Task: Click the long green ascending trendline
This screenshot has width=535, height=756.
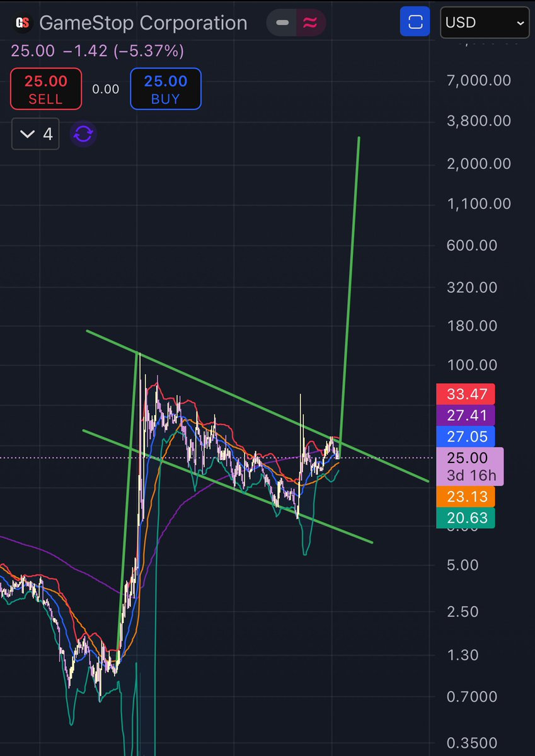Action: coord(350,283)
